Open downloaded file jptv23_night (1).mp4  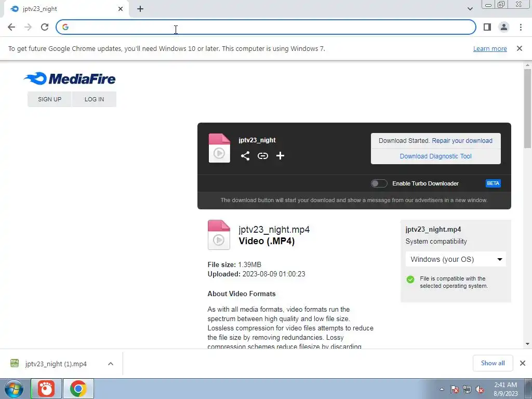click(56, 364)
